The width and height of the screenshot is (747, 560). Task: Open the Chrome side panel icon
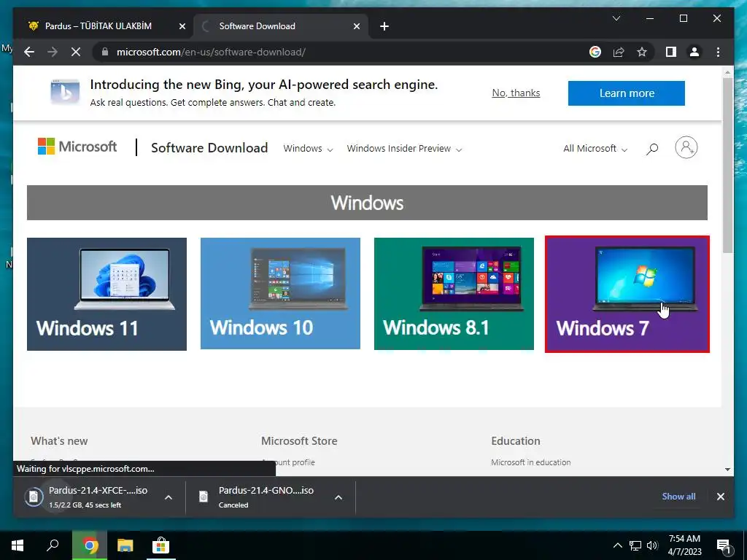pos(671,52)
